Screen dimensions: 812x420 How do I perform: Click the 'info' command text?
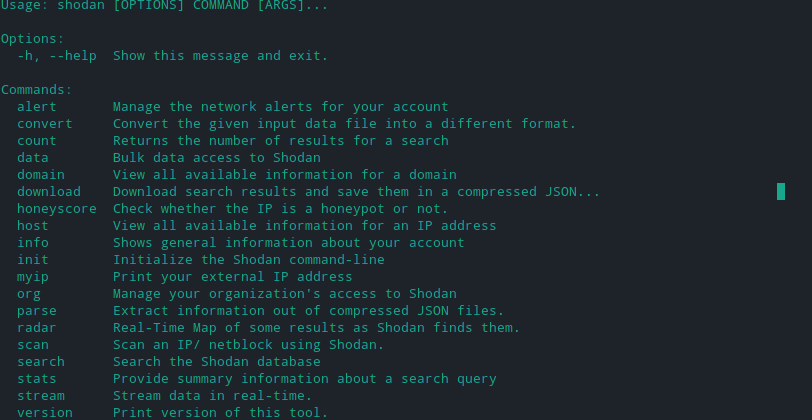pos(33,243)
